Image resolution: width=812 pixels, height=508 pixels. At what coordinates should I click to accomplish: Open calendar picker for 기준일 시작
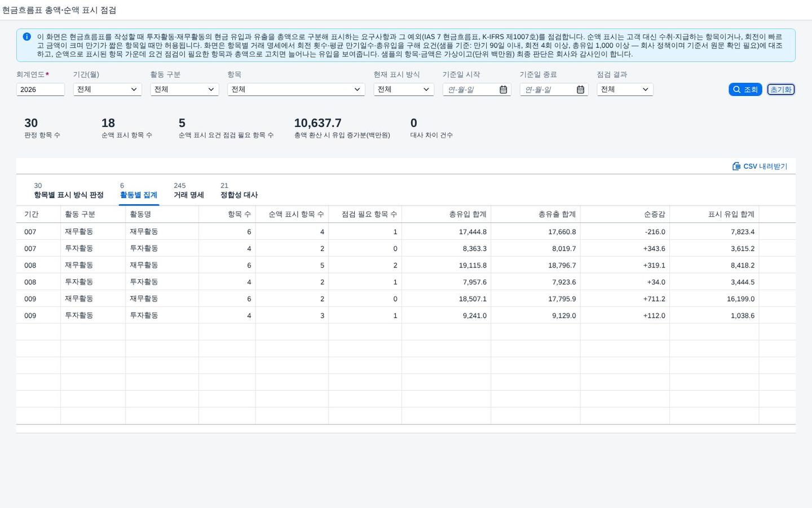(503, 90)
